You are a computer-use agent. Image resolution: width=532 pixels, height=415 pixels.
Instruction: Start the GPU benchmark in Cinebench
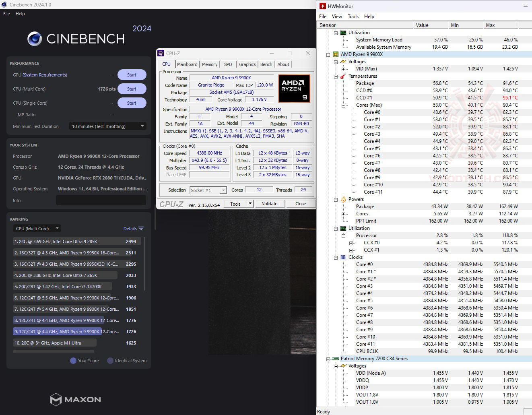point(132,75)
